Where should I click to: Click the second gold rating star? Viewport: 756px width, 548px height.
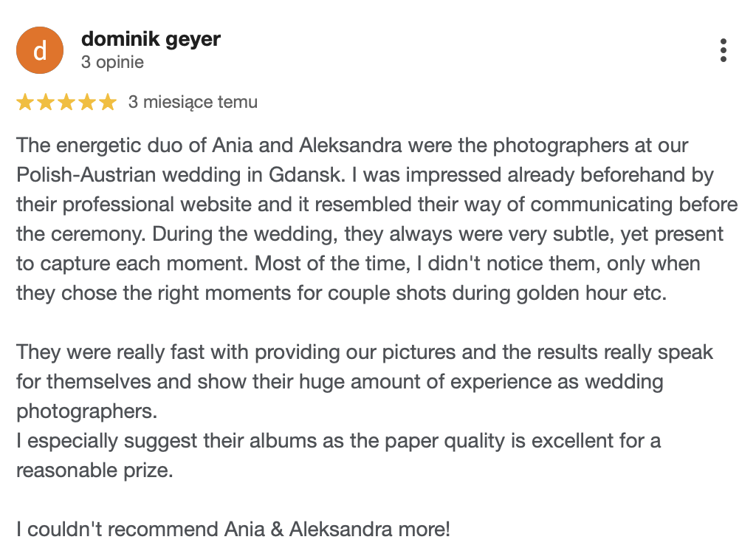click(x=46, y=103)
